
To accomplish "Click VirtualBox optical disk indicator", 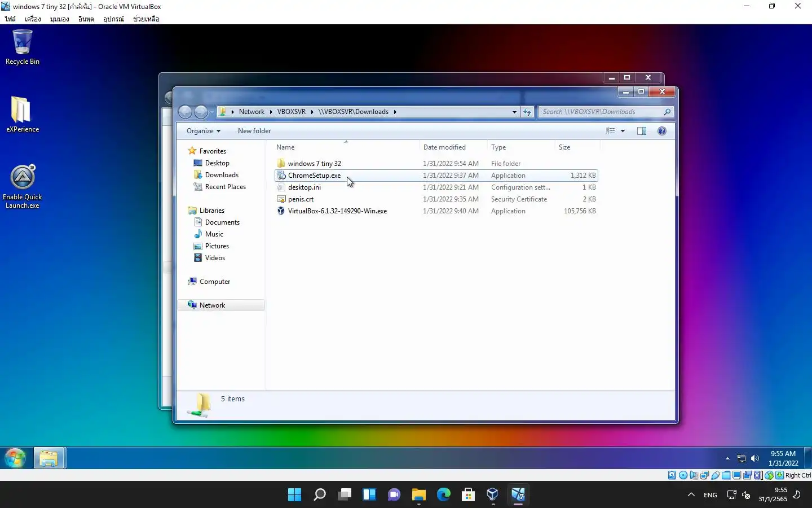I will click(x=683, y=475).
